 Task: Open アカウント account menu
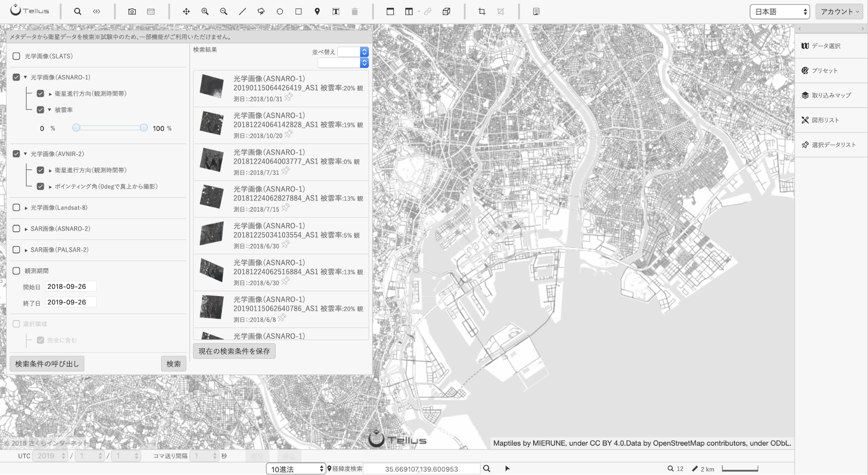[x=839, y=12]
